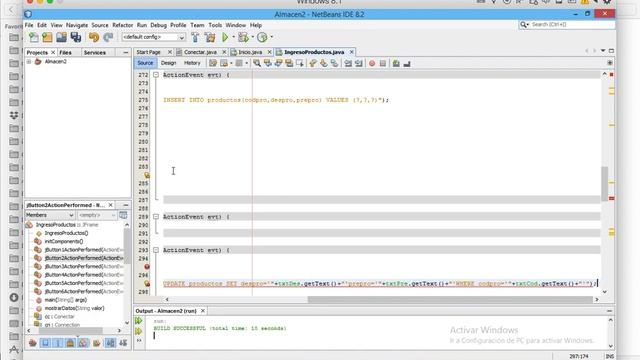Open the Run Project dropdown arrow

click(233, 37)
